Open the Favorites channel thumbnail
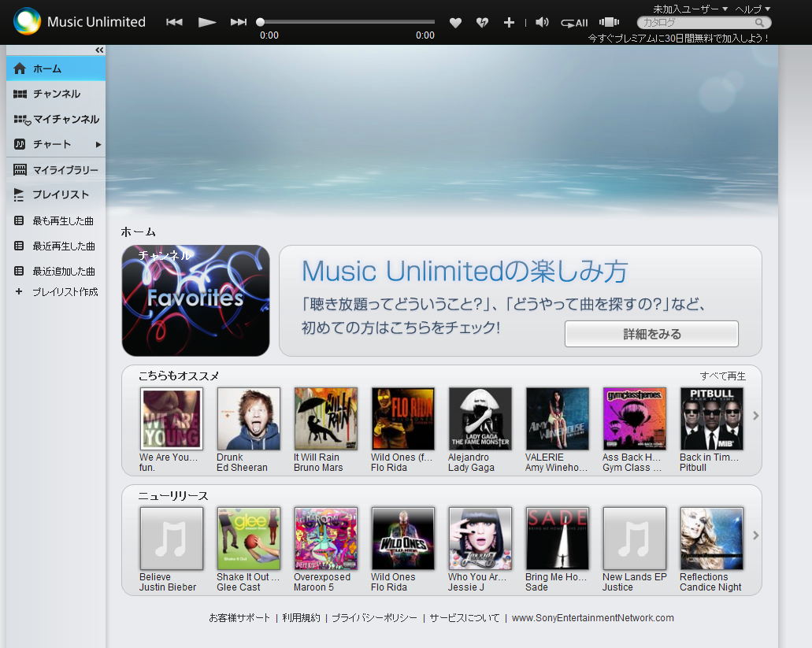This screenshot has height=648, width=812. [x=196, y=301]
